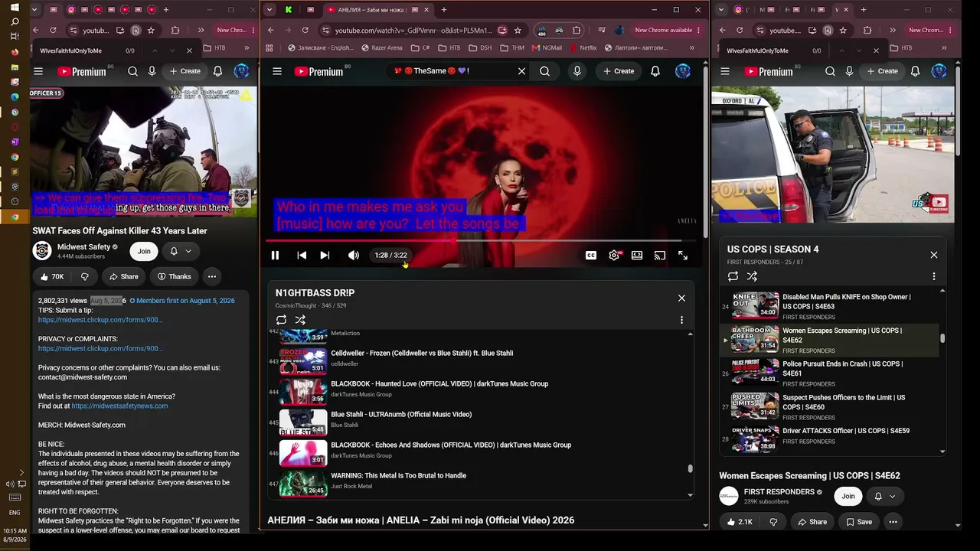The width and height of the screenshot is (980, 551).
Task: Switch middle player to theater mode
Action: [x=637, y=256]
